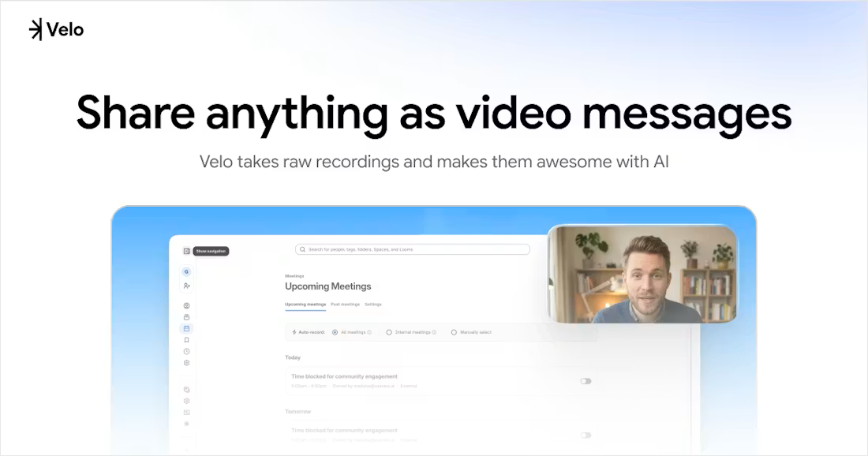Viewport: 868px width, 456px height.
Task: Toggle recording for Today's community engagement meeting
Action: click(586, 381)
